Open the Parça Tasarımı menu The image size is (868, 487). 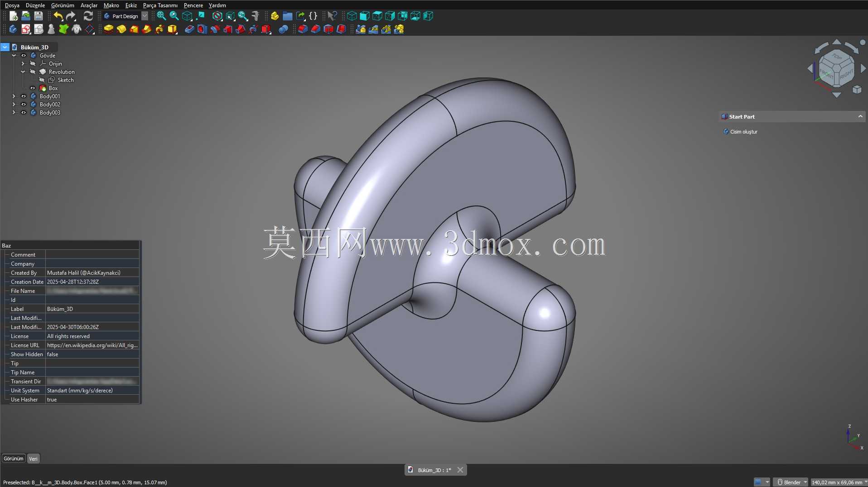point(160,5)
